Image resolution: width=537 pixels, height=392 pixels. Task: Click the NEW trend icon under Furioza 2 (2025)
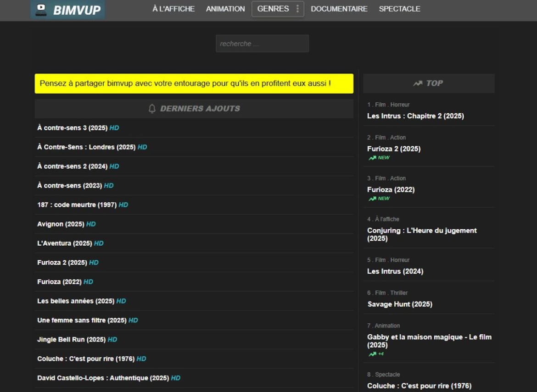pos(372,158)
